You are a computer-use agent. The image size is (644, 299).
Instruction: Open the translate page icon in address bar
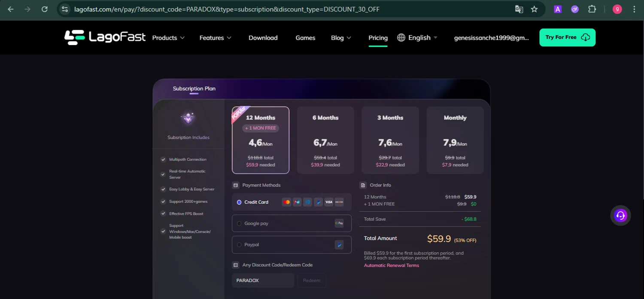[x=519, y=9]
